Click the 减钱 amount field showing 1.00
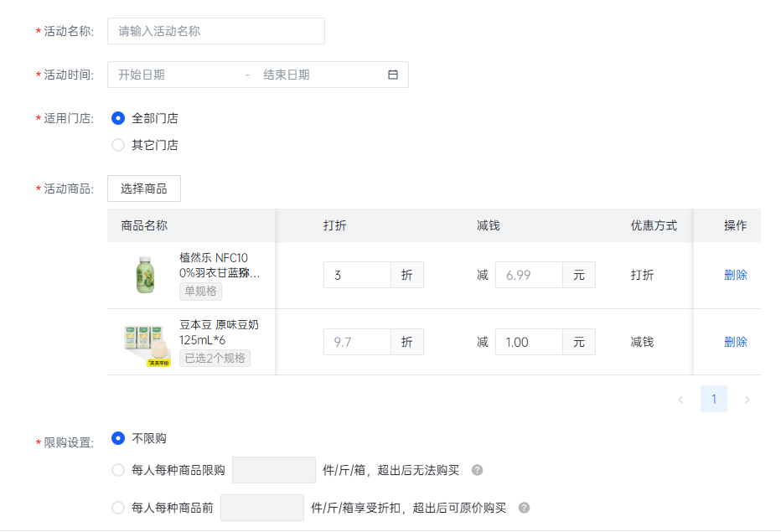Image resolution: width=781 pixels, height=532 pixels. pos(528,342)
